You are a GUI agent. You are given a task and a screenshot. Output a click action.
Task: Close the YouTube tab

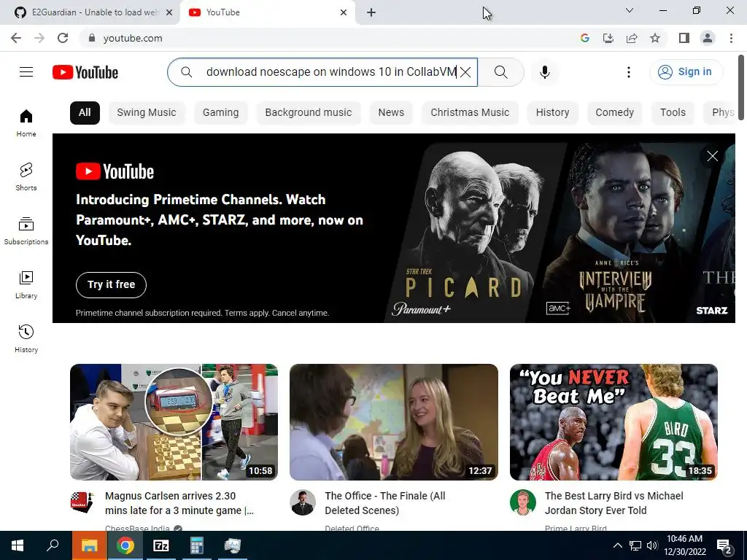pyautogui.click(x=344, y=12)
